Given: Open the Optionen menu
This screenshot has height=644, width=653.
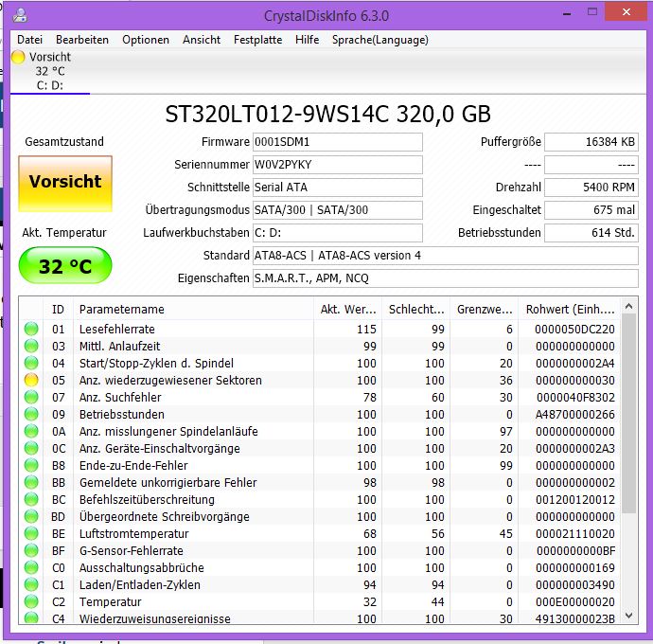Looking at the screenshot, I should point(146,40).
